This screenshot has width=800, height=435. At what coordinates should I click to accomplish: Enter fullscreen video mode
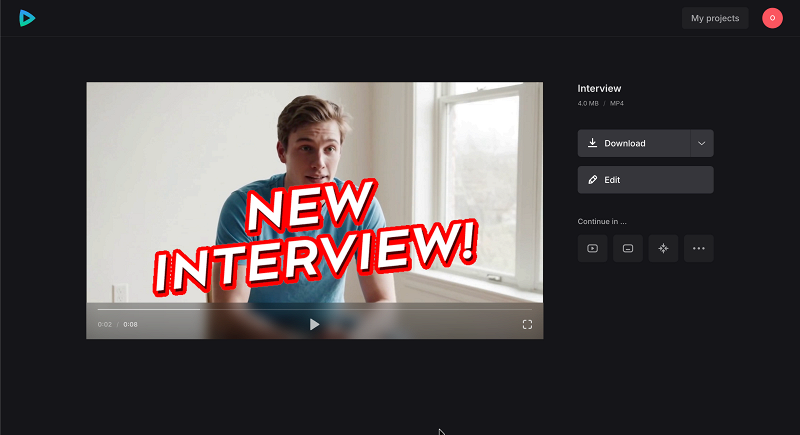(x=527, y=324)
